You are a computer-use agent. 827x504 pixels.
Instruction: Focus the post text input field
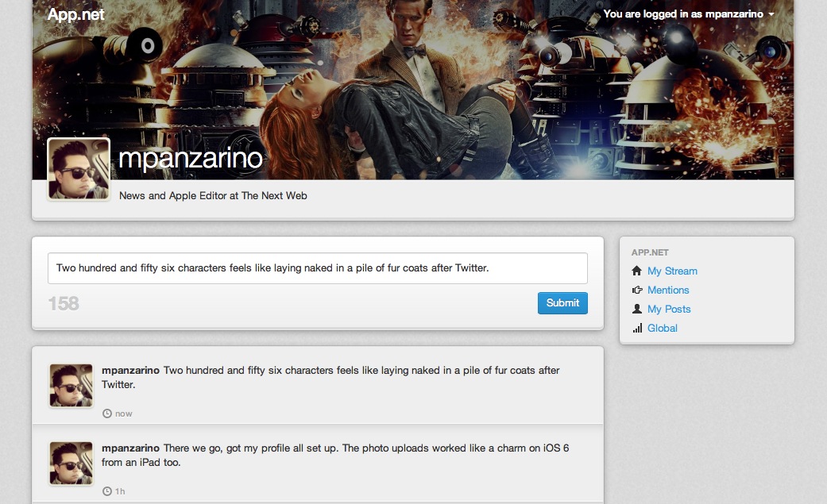pos(318,268)
